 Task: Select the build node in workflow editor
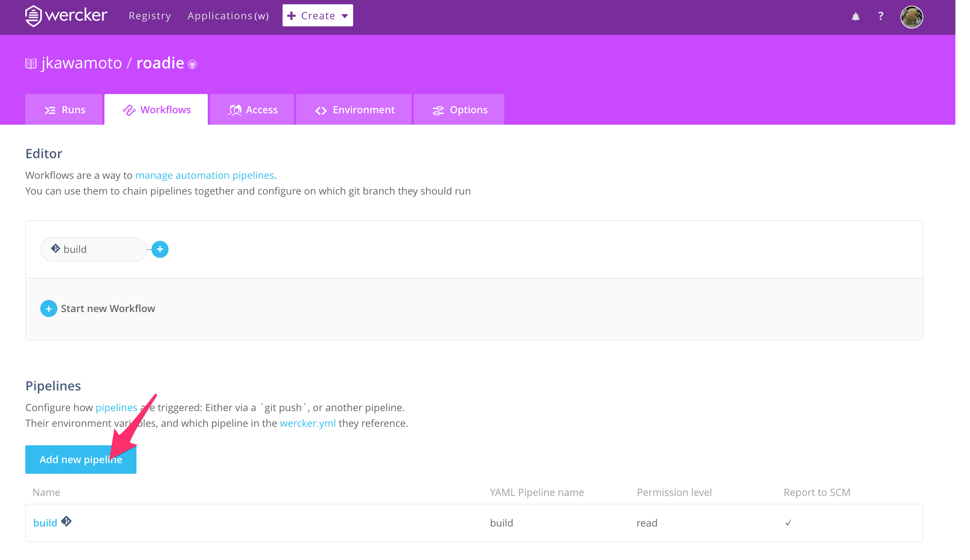93,249
